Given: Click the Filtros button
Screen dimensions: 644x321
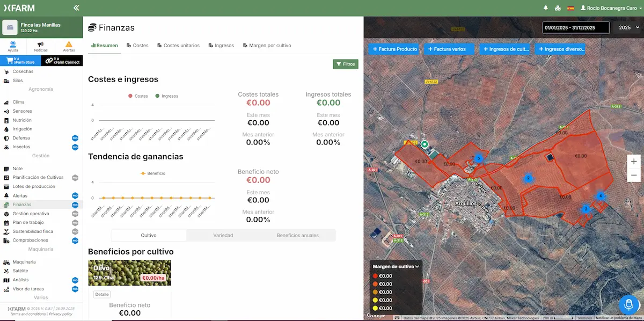Looking at the screenshot, I should 345,64.
